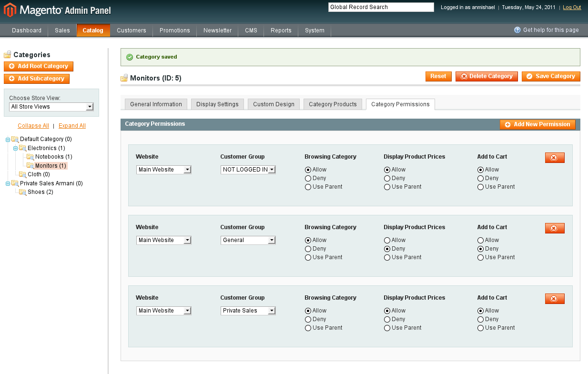This screenshot has height=374, width=588.
Task: Switch to the Category Products tab
Action: click(333, 104)
